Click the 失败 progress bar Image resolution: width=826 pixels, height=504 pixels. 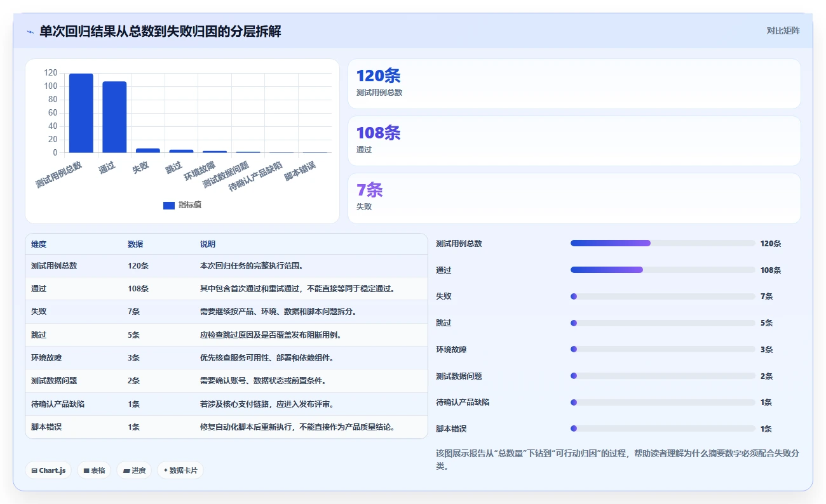click(663, 296)
